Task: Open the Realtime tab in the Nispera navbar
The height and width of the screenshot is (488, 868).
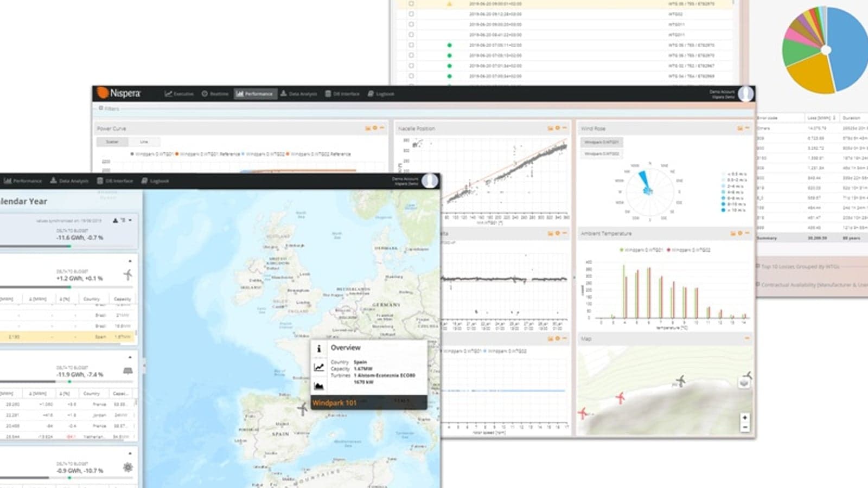Action: coord(215,94)
